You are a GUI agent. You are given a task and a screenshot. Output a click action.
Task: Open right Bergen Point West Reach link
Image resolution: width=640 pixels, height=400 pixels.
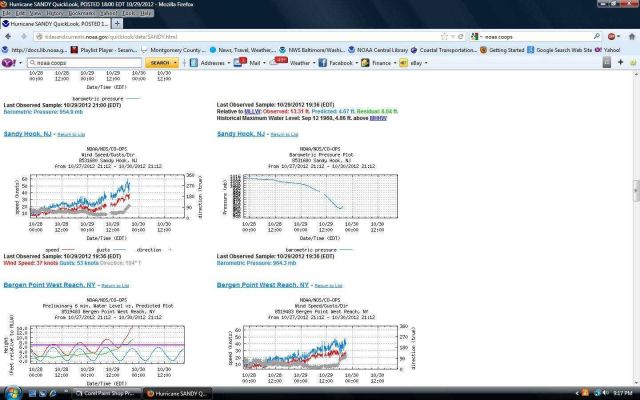point(263,285)
